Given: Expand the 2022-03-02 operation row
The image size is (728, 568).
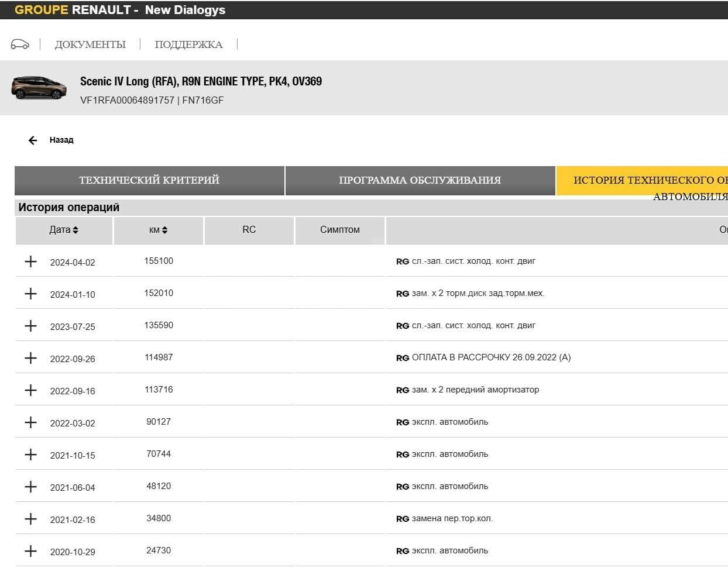Looking at the screenshot, I should [30, 422].
